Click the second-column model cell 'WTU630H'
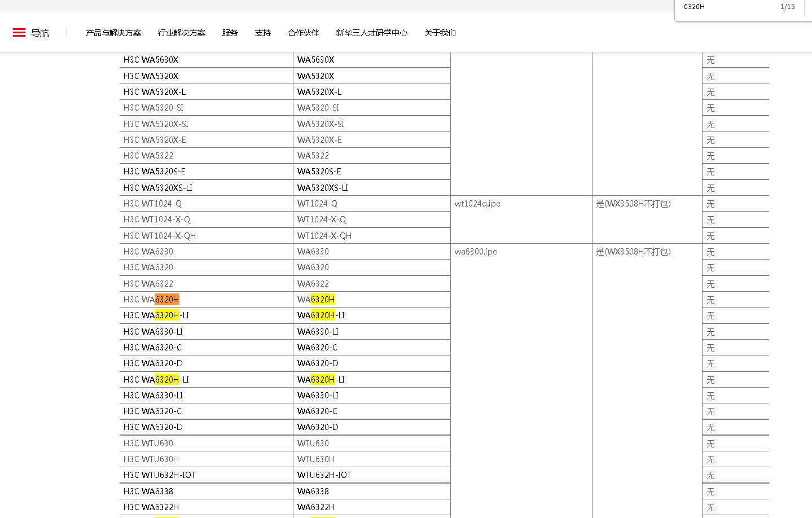The height and width of the screenshot is (518, 812). (316, 459)
